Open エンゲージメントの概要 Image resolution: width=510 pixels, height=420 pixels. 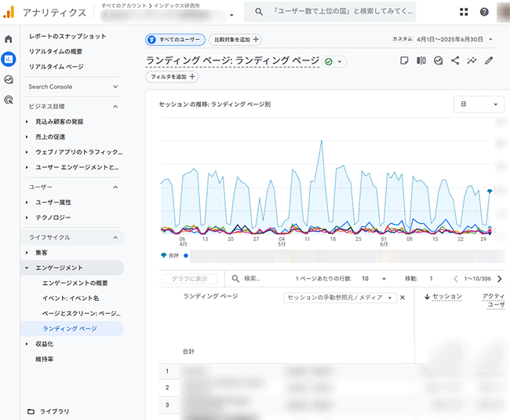[x=75, y=283]
